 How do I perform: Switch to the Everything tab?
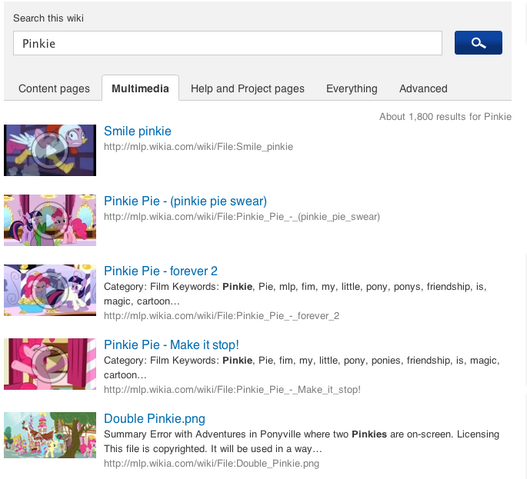click(x=352, y=88)
